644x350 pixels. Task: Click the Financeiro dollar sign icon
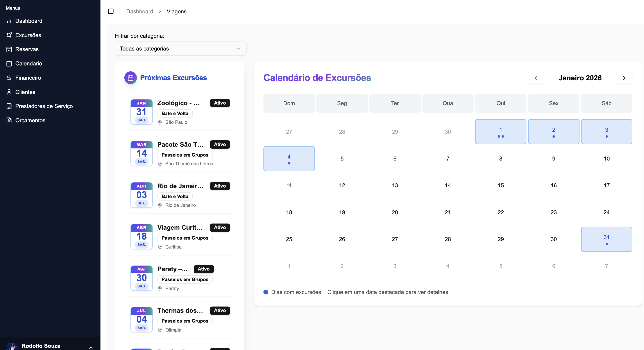9,78
